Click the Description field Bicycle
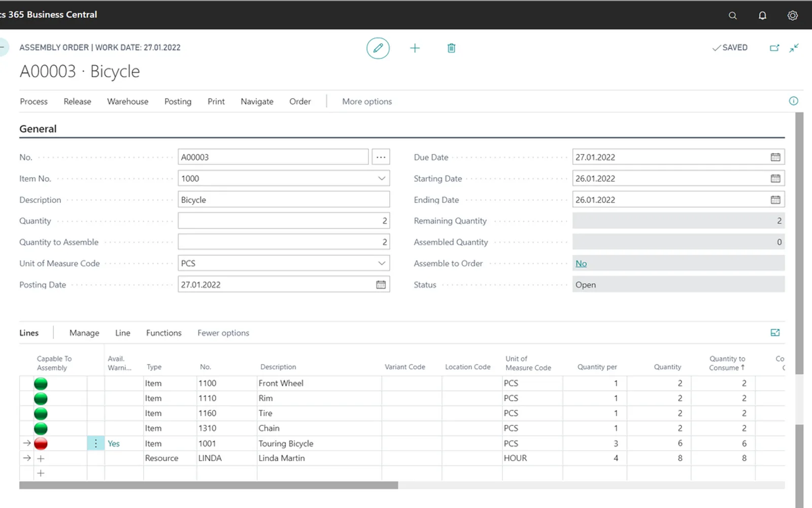Image resolution: width=812 pixels, height=508 pixels. (x=284, y=200)
